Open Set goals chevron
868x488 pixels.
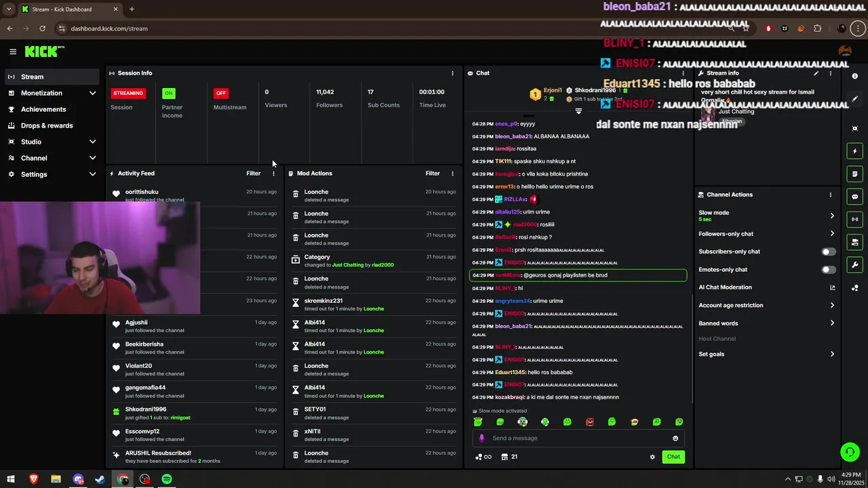pyautogui.click(x=832, y=354)
